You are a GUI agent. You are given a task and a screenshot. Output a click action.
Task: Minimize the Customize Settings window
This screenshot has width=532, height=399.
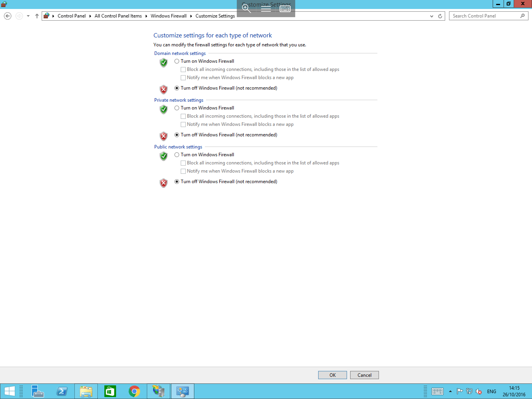498,4
